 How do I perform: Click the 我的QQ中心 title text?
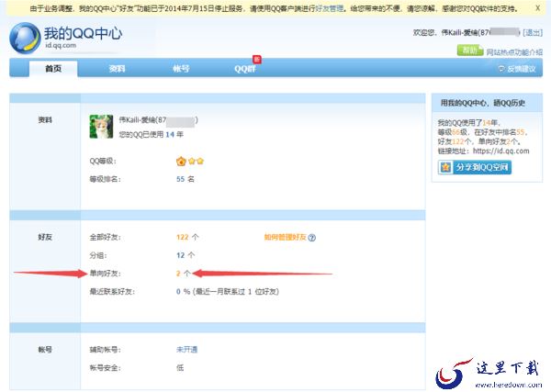[x=84, y=34]
